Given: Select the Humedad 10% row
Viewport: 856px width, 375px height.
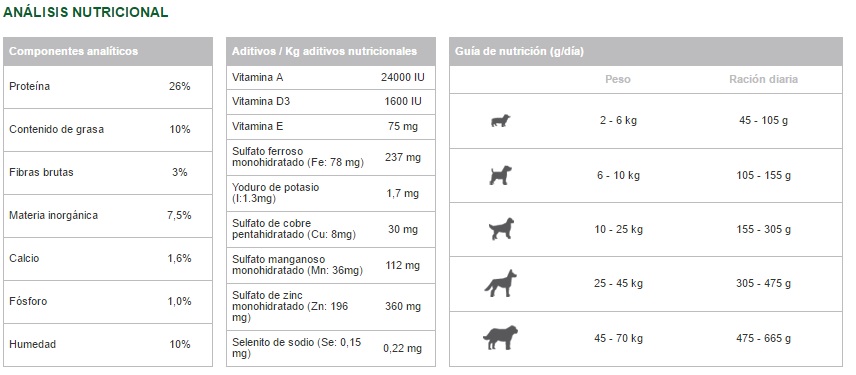Looking at the screenshot, I should 108,345.
